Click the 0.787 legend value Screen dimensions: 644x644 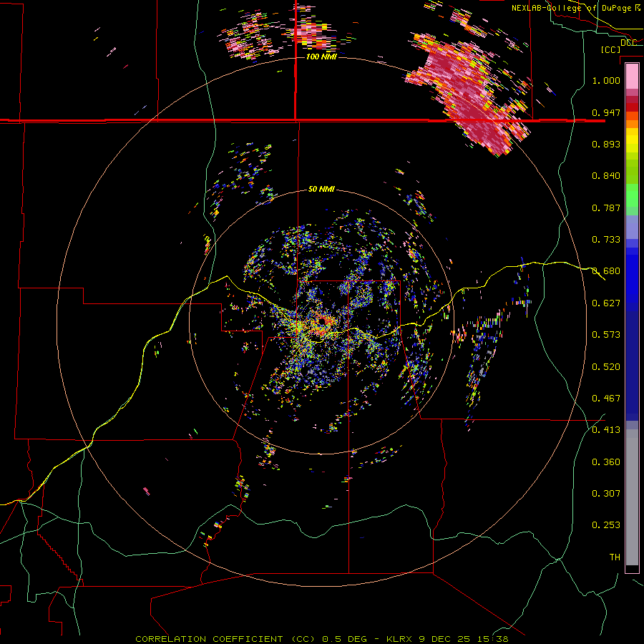coord(606,208)
